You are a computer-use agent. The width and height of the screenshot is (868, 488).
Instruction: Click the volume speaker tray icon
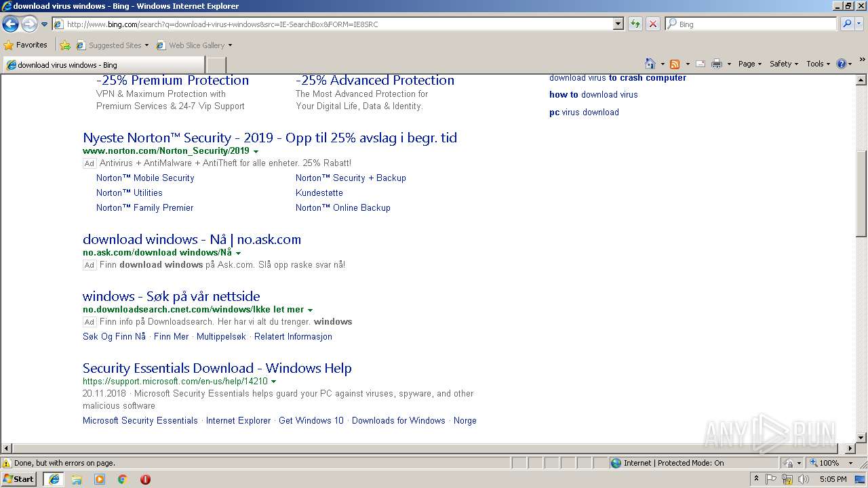804,479
